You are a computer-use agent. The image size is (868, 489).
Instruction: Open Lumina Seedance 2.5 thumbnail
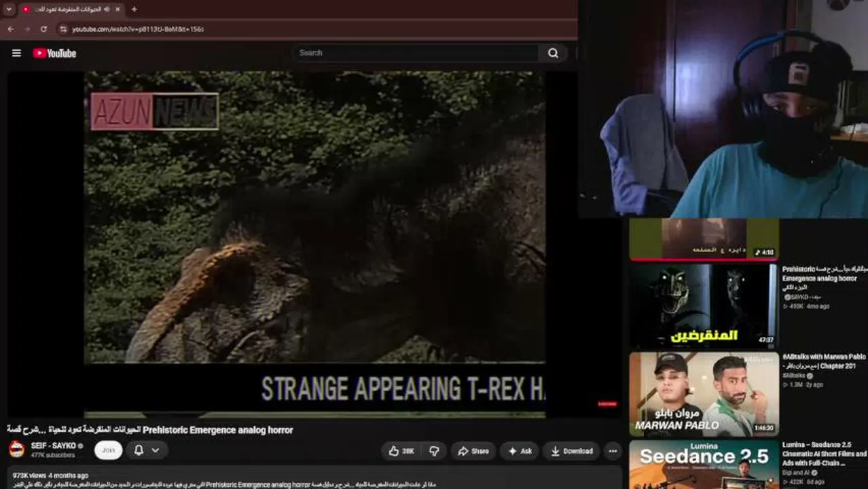tap(704, 465)
